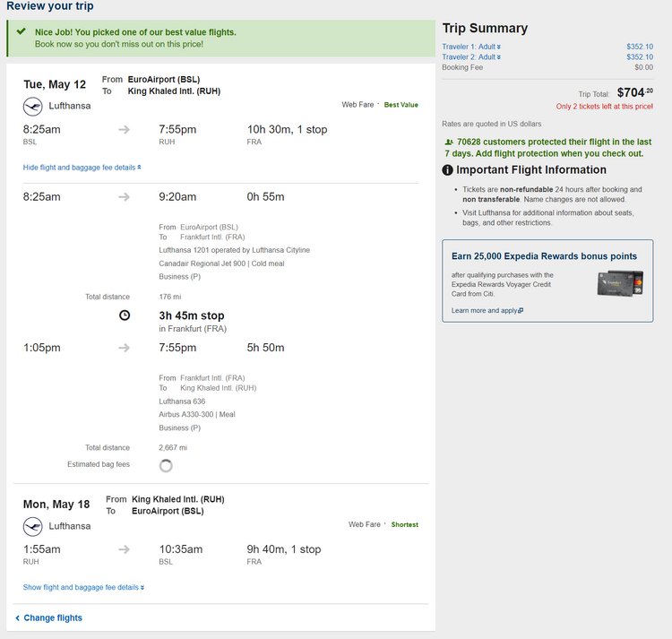Image resolution: width=672 pixels, height=639 pixels.
Task: Click the Expedia Rewards credit card image
Action: 621,283
